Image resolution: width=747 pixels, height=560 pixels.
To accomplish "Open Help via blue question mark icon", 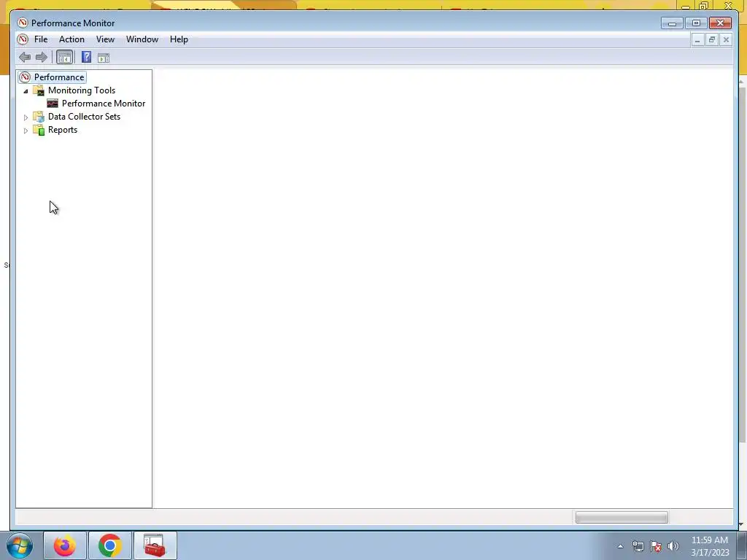I will pos(86,57).
